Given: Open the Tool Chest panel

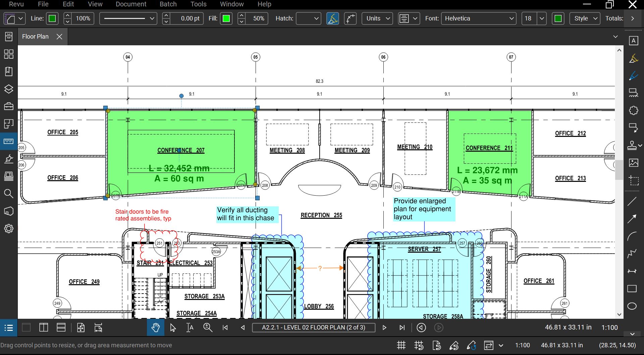Looking at the screenshot, I should pos(9,106).
